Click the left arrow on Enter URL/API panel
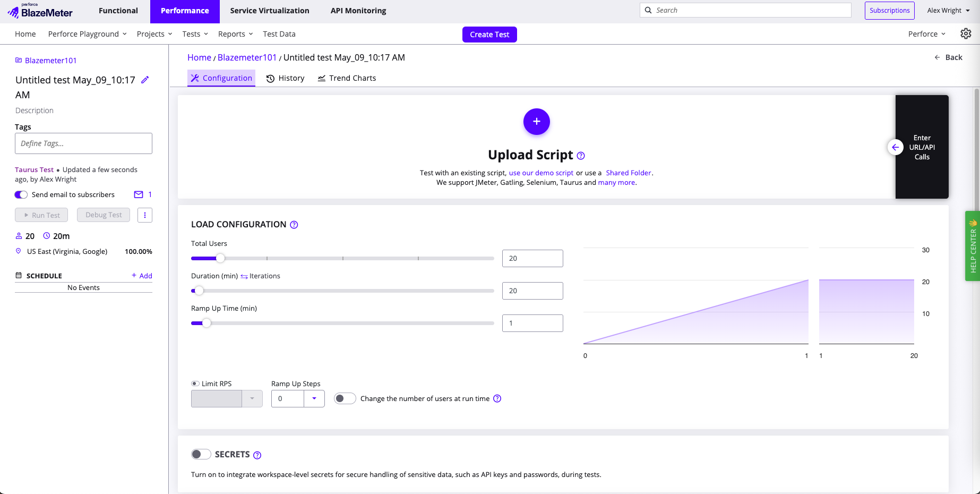The height and width of the screenshot is (494, 980). 895,147
